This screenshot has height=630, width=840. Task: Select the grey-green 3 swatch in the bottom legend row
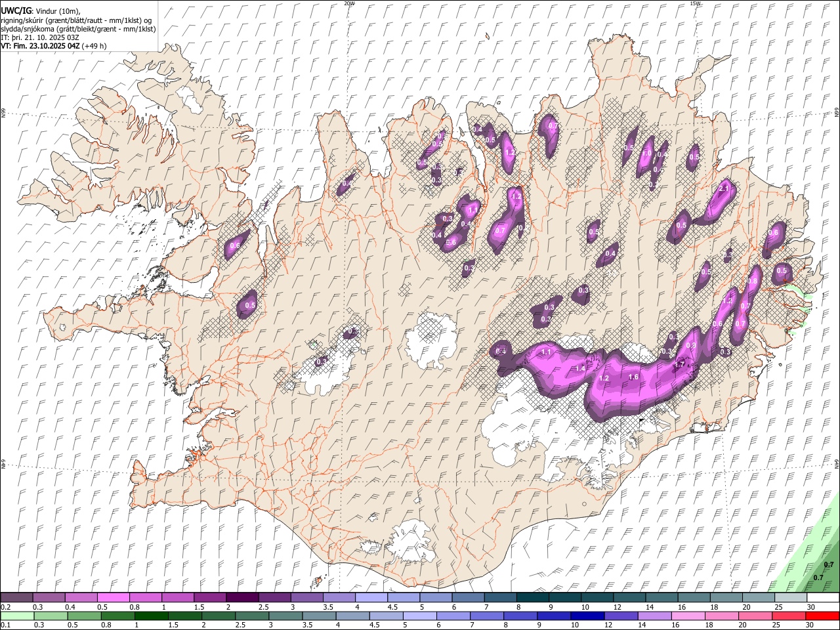point(285,616)
